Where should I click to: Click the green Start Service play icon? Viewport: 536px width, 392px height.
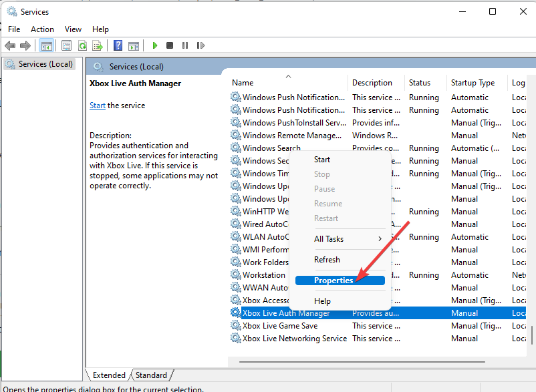[x=155, y=45]
